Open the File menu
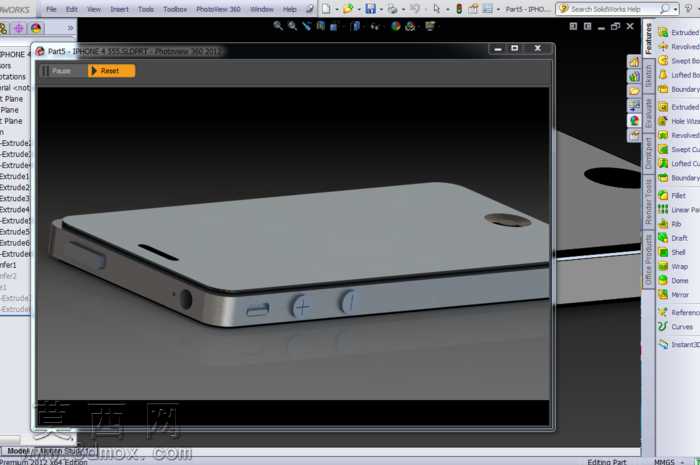700x465 pixels. 51,9
